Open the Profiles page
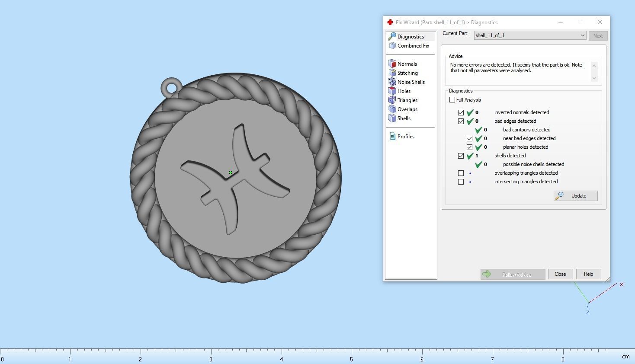The height and width of the screenshot is (364, 635). 406,137
